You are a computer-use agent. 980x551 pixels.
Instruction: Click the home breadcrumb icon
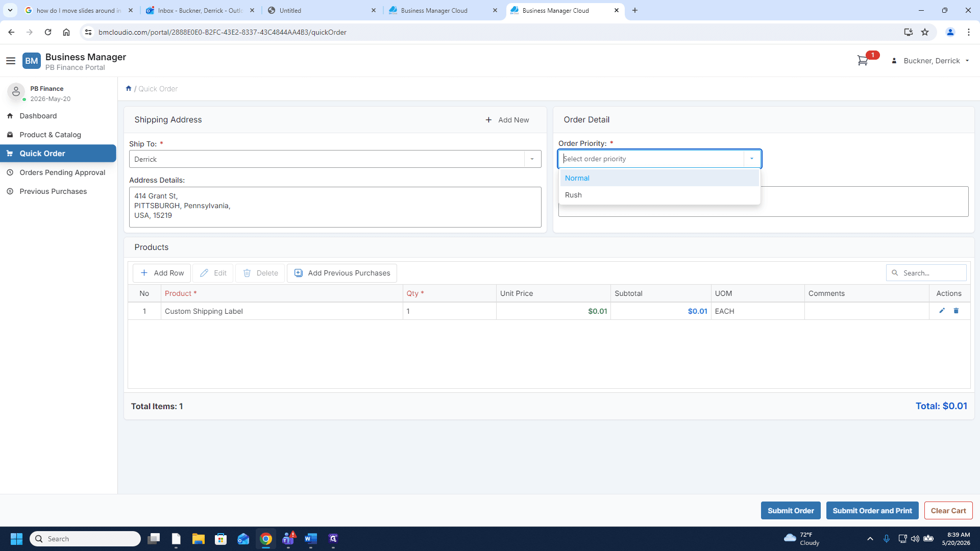[129, 88]
